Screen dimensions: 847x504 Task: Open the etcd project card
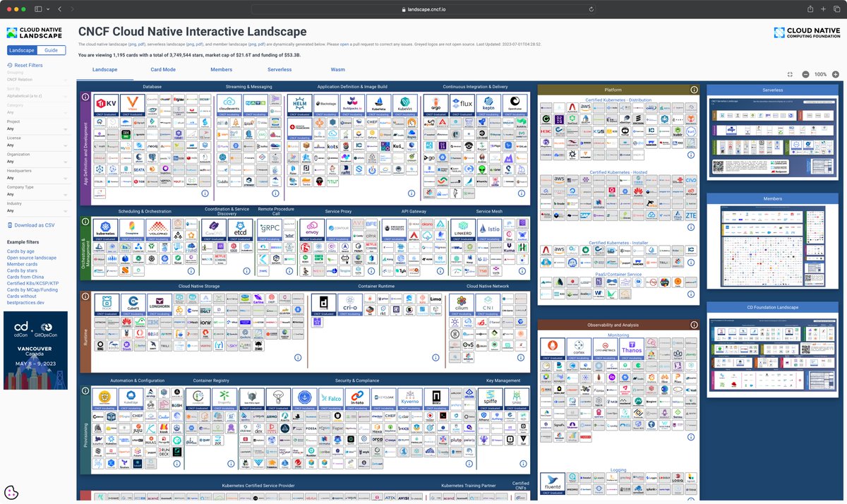click(x=240, y=230)
